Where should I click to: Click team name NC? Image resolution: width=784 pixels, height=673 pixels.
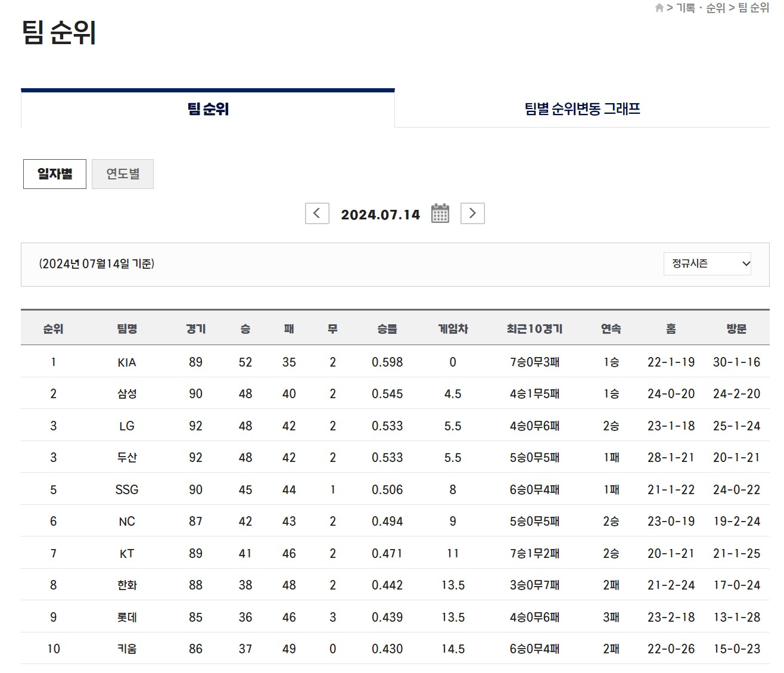tap(127, 522)
